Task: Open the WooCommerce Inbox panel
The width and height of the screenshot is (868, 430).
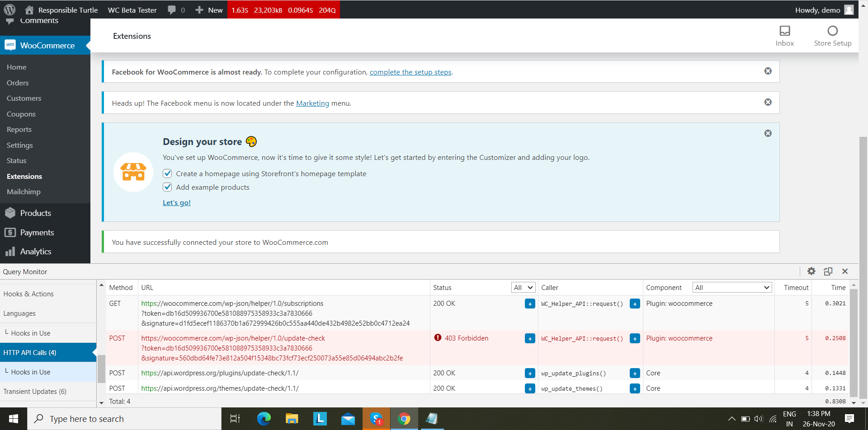Action: point(784,36)
